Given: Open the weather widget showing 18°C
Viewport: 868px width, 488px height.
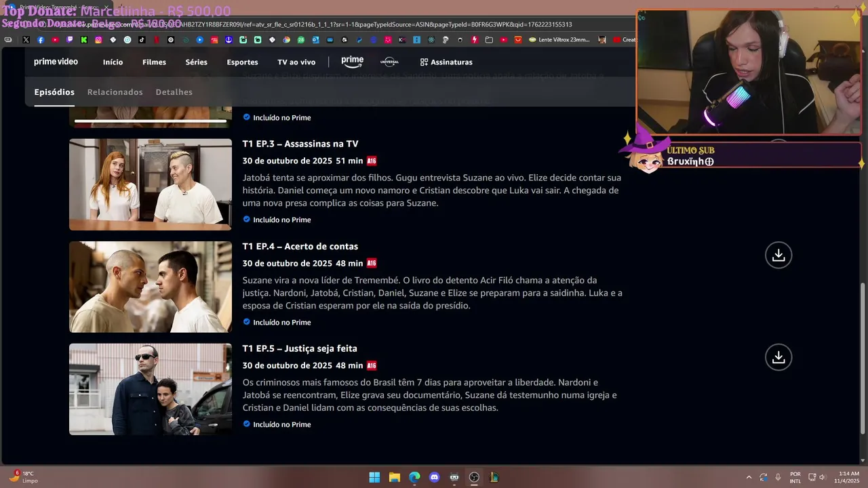Looking at the screenshot, I should 22,477.
